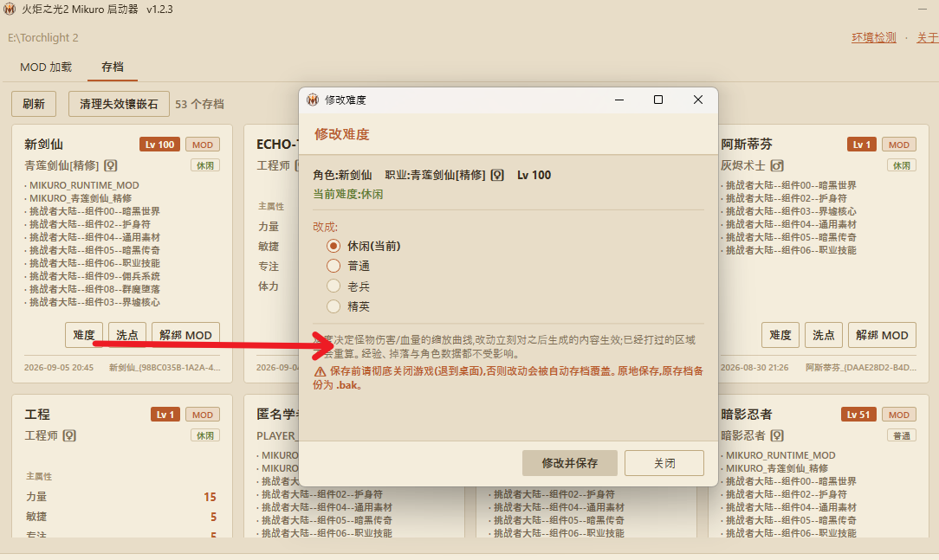Click 洗点 on the 阿斯蒂芬 card
This screenshot has width=939, height=560.
pyautogui.click(x=824, y=335)
